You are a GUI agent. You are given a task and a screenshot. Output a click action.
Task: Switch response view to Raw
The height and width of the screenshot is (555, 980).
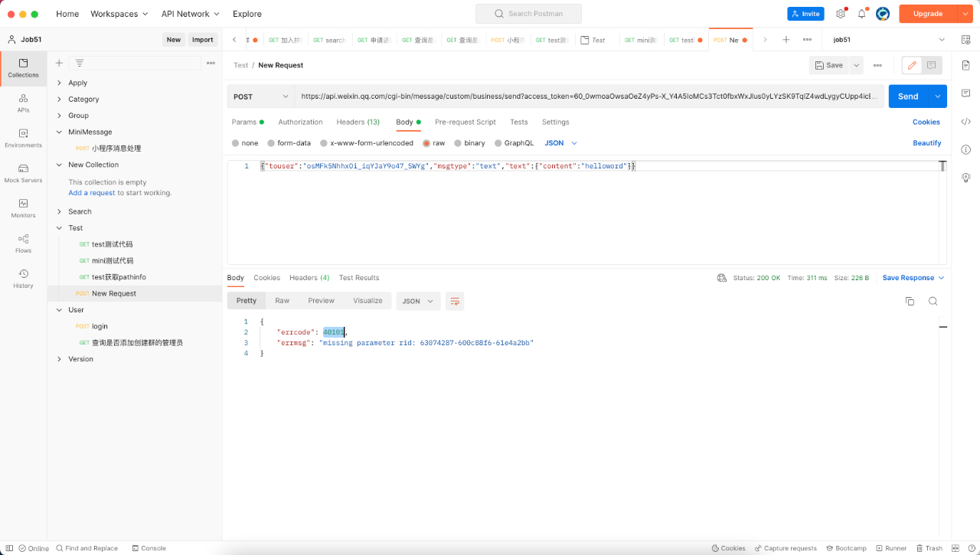283,302
